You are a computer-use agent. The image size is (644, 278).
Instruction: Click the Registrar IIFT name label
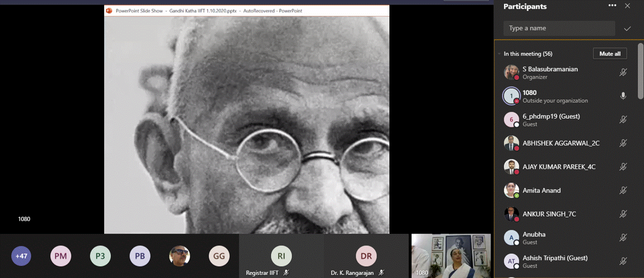[x=262, y=272]
